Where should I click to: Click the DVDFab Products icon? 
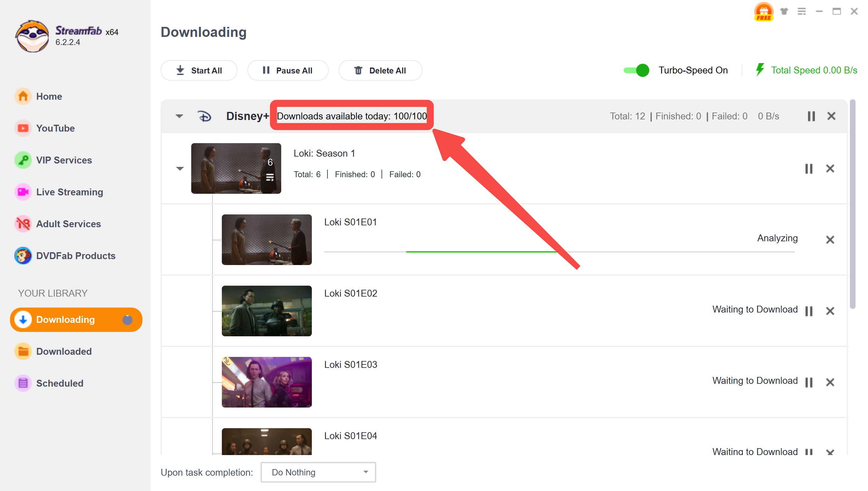point(23,256)
